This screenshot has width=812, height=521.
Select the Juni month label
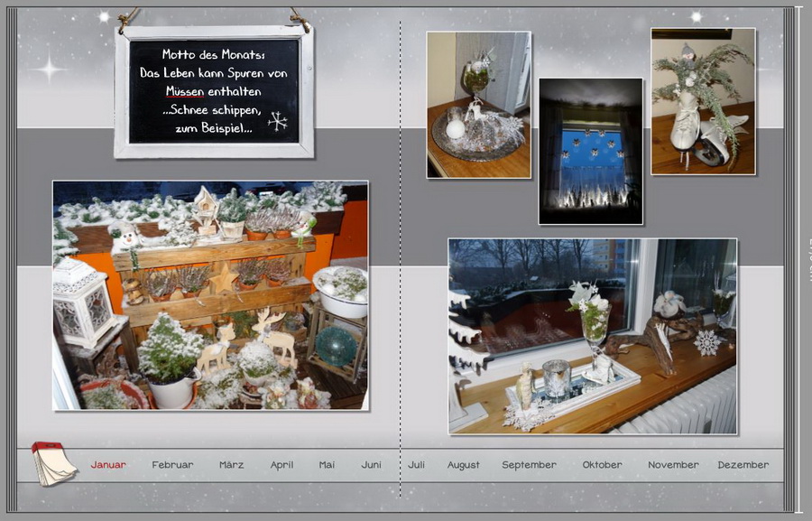[372, 464]
